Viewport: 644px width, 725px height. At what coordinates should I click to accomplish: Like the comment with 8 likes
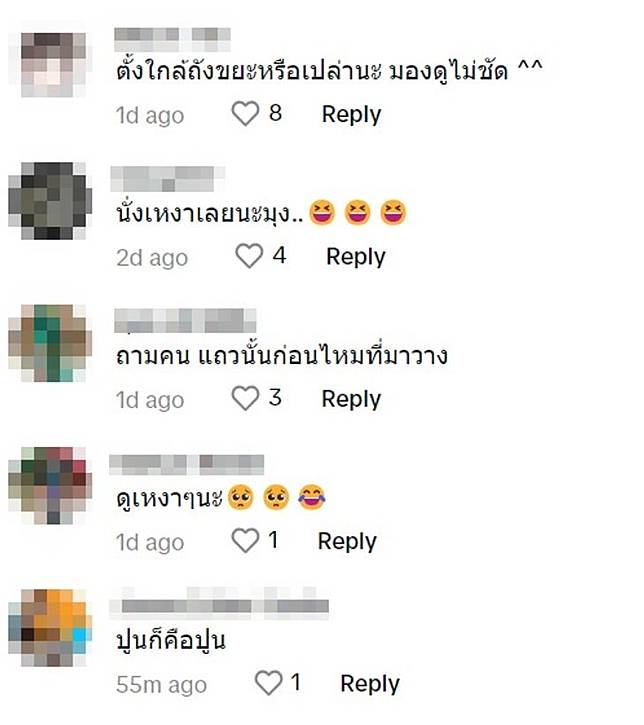pos(245,114)
